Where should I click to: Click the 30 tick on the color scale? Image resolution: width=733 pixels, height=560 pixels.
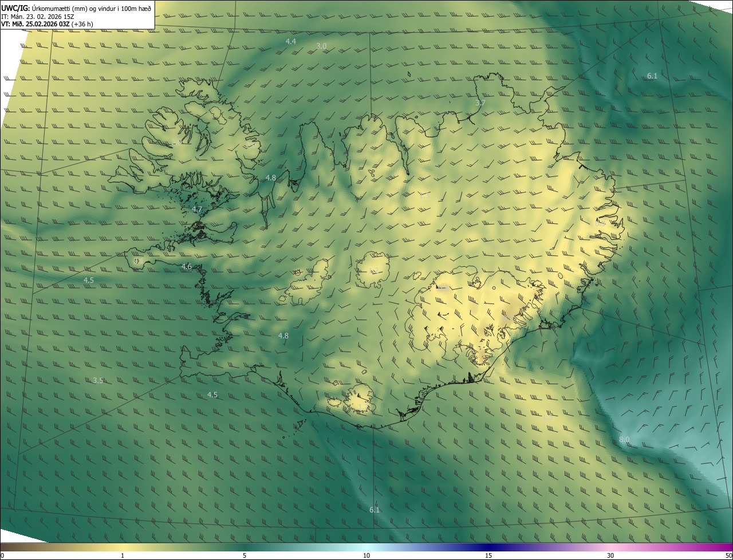pos(610,555)
